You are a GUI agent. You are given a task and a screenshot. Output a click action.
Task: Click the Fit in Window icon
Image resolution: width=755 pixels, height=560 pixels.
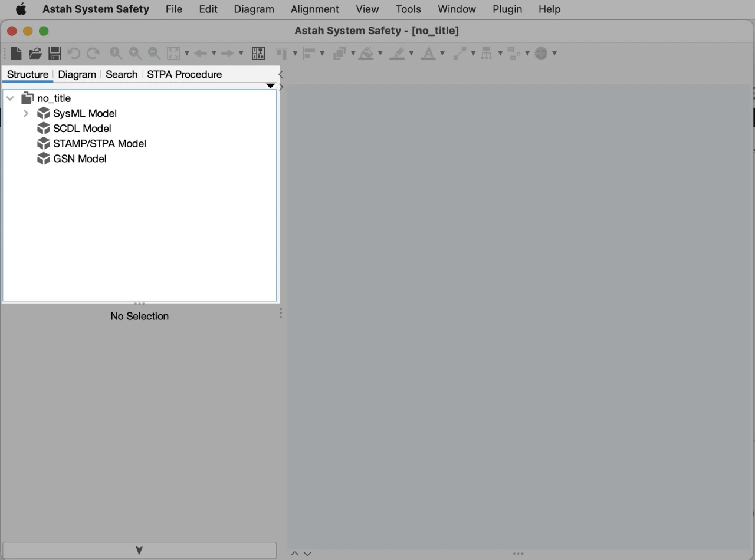tap(173, 54)
